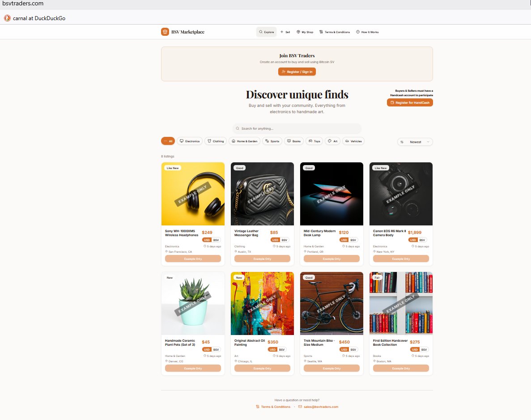Image resolution: width=531 pixels, height=420 pixels.
Task: Open the Original Abstract Oil Painting image
Action: click(263, 304)
